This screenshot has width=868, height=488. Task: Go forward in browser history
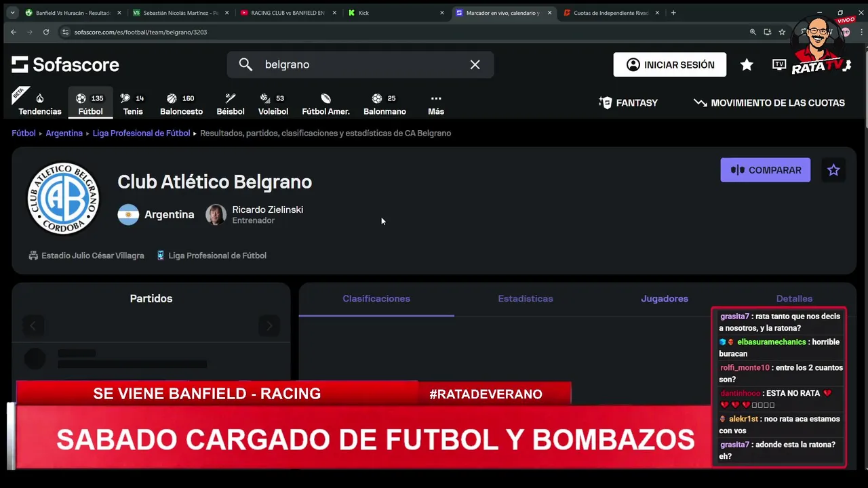30,32
